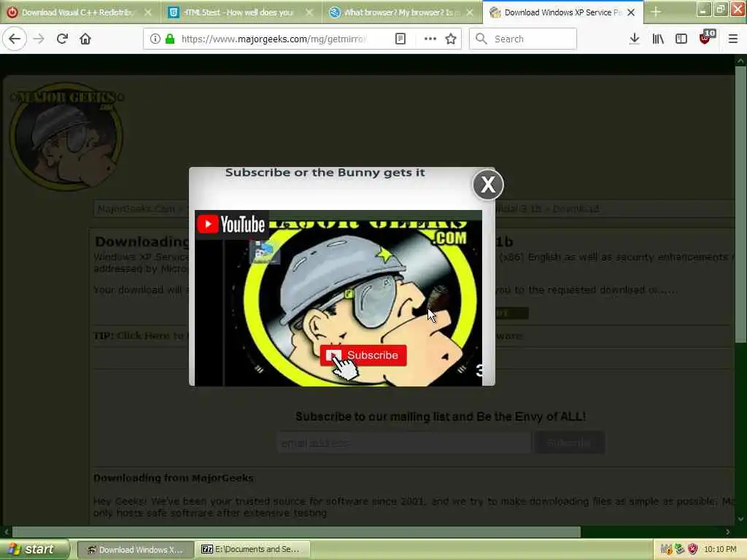Screen dimensions: 747x560
Task: Click the MajorGeeks.Com breadcrumb link
Action: pyautogui.click(x=136, y=209)
